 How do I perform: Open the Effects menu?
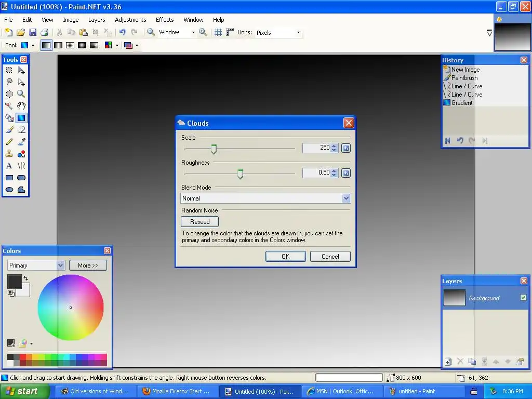click(165, 20)
